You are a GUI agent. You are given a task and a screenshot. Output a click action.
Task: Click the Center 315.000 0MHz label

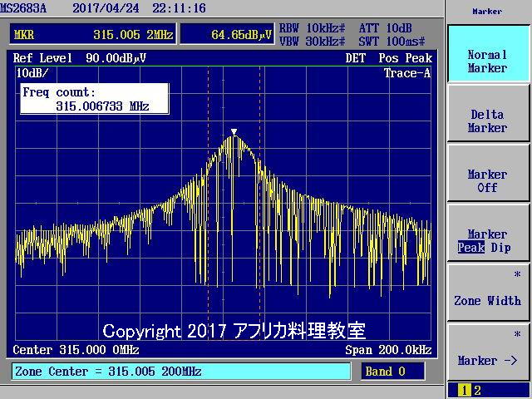pyautogui.click(x=76, y=349)
